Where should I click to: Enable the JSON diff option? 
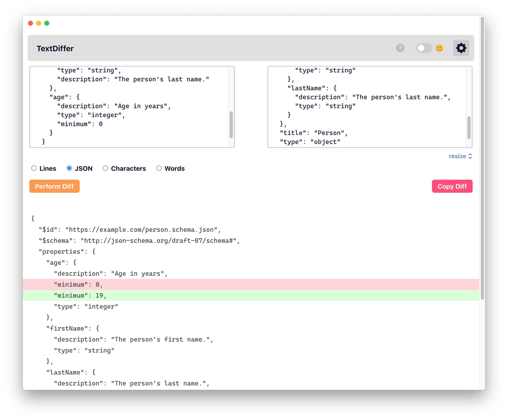coord(69,168)
